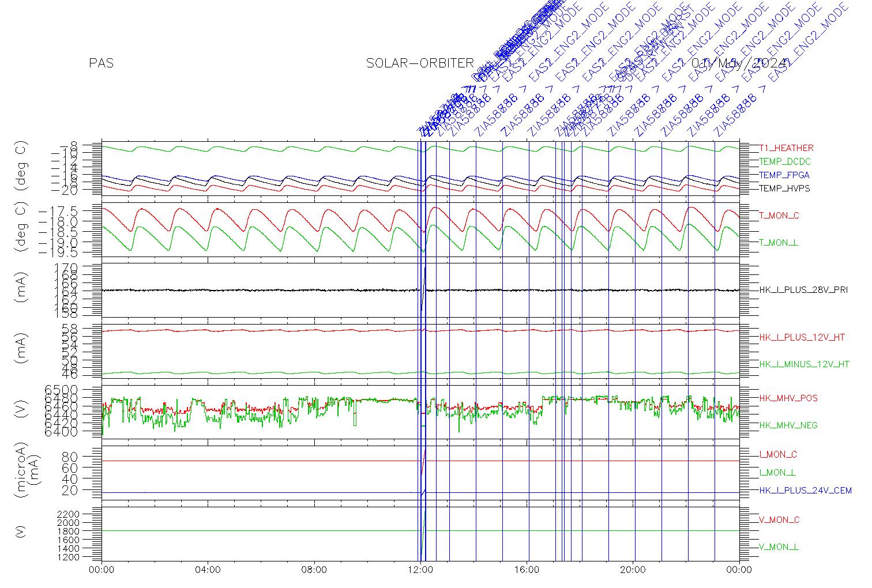Select the TEMP_HVPS legend label
The image size is (872, 588).
click(x=784, y=189)
